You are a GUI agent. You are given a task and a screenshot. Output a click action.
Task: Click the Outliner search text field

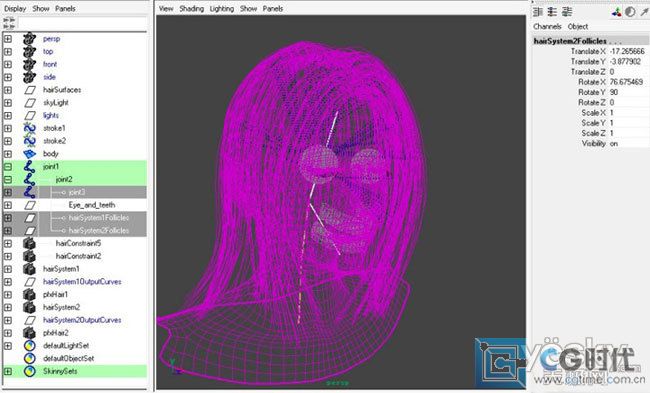coord(82,23)
